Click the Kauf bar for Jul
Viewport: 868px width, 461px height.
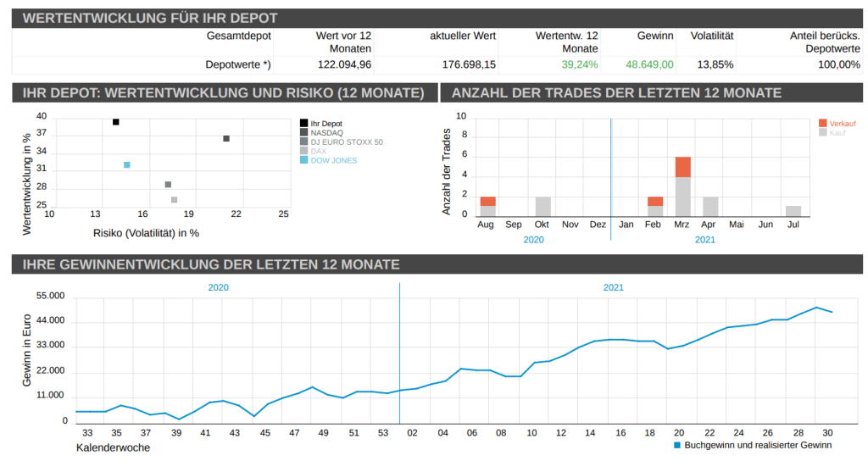tap(793, 211)
